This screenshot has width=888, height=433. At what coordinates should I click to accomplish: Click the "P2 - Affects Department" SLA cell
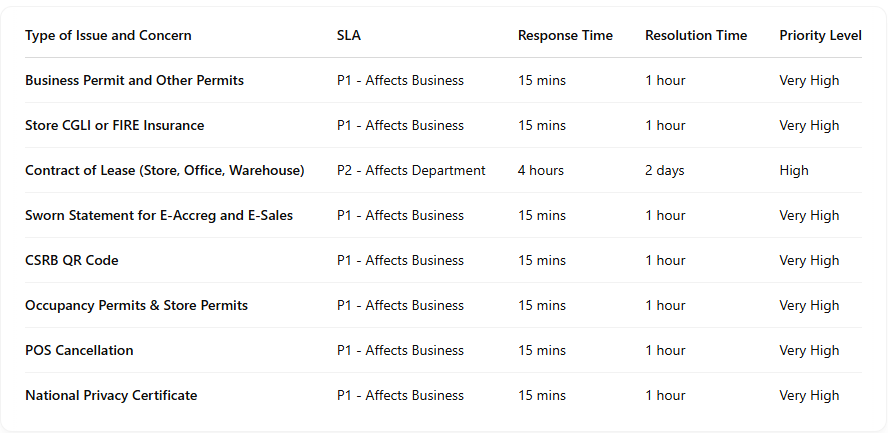[411, 170]
